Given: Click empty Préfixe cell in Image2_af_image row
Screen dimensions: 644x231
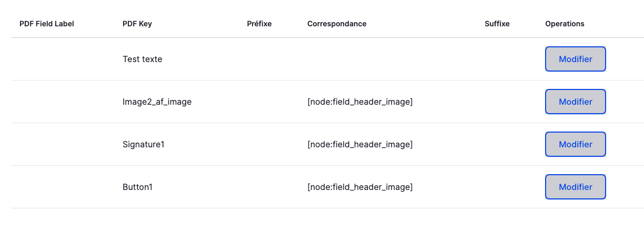Looking at the screenshot, I should (268, 102).
